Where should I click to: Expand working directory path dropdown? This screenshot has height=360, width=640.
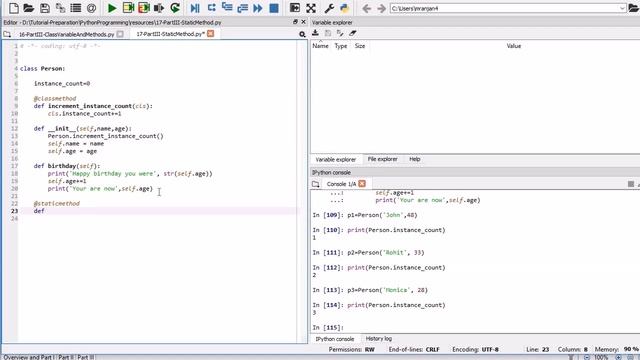(x=622, y=8)
